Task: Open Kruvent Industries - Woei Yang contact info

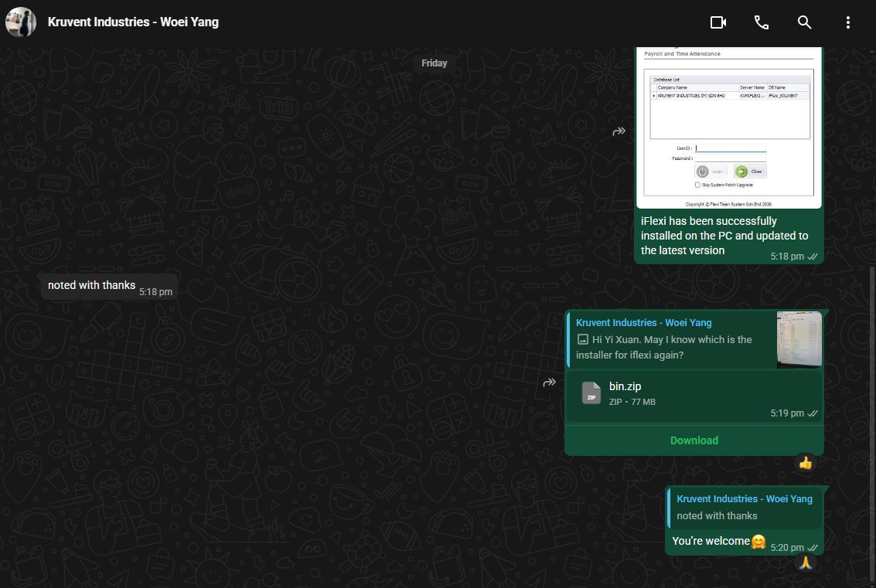Action: 133,22
